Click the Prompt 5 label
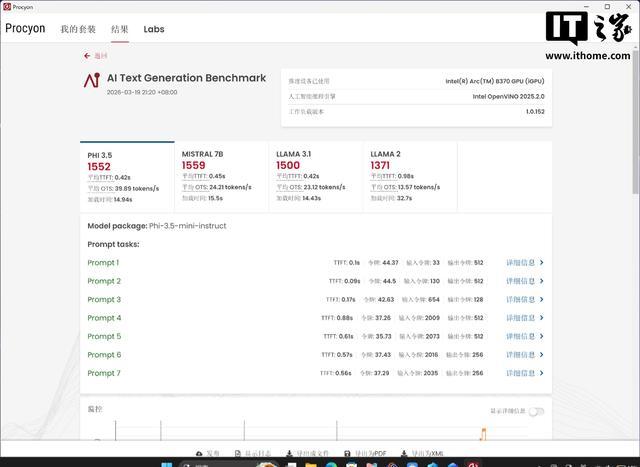 (x=104, y=336)
